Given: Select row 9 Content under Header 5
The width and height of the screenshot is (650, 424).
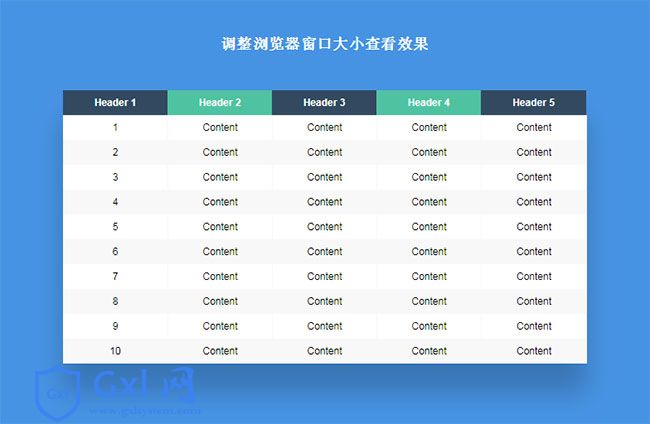Looking at the screenshot, I should (x=534, y=326).
